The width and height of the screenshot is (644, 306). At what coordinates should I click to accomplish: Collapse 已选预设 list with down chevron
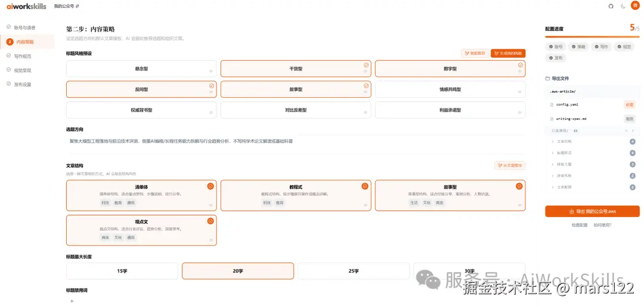tap(626, 131)
